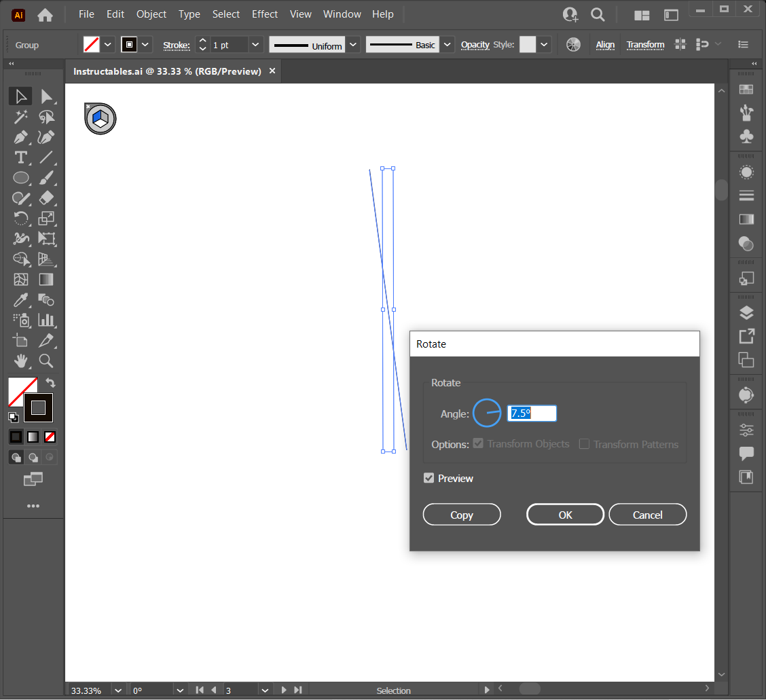Set paint mode to None
The image size is (766, 700).
click(x=50, y=437)
